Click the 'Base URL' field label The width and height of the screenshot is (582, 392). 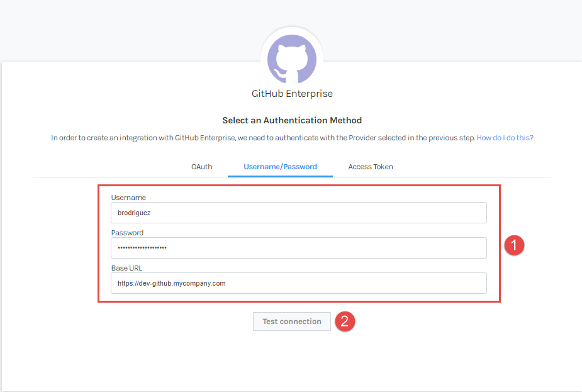point(126,268)
